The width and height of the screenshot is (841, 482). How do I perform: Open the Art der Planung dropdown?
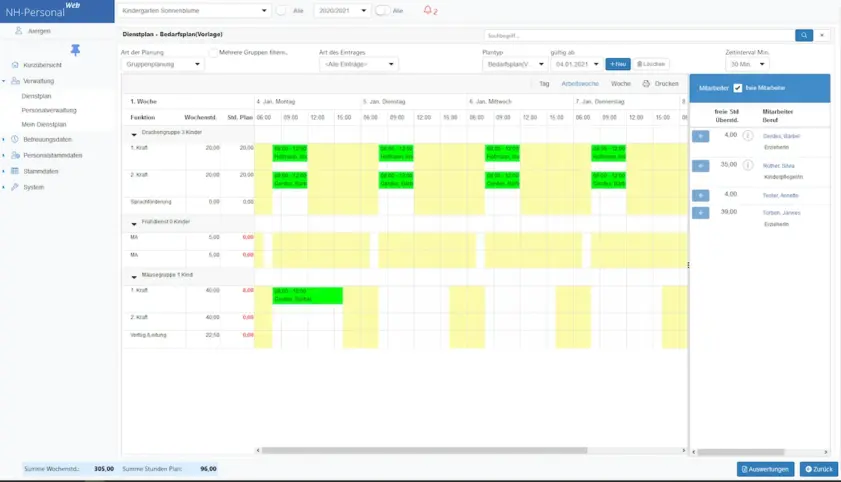[x=163, y=64]
